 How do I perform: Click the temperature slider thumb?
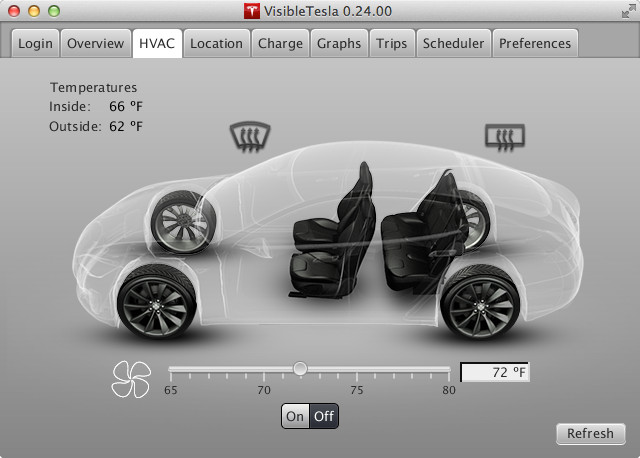[300, 368]
